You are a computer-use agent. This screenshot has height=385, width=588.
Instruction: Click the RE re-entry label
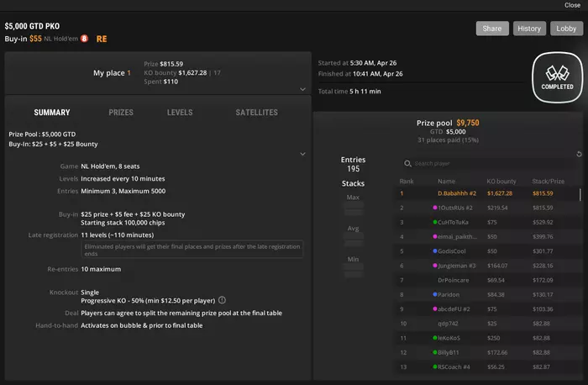(102, 39)
